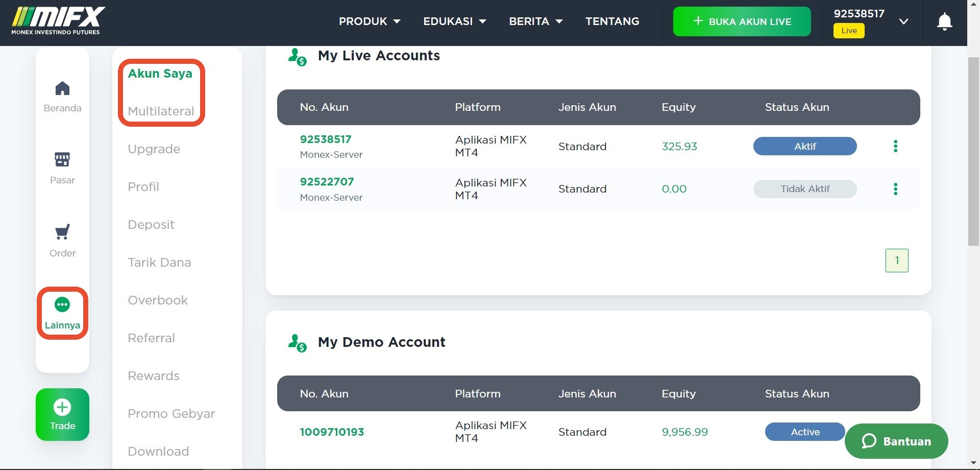Expand the BERITA dropdown menu
This screenshot has height=470, width=980.
(x=535, y=21)
